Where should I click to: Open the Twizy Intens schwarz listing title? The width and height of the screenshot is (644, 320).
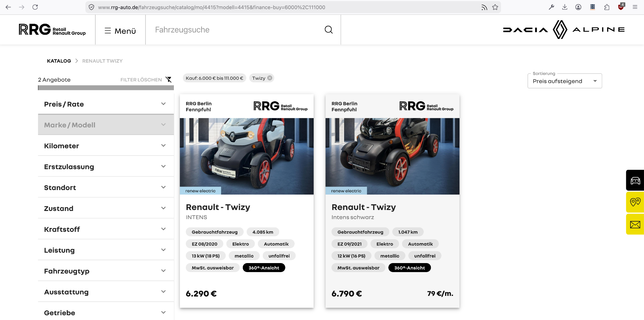[364, 207]
